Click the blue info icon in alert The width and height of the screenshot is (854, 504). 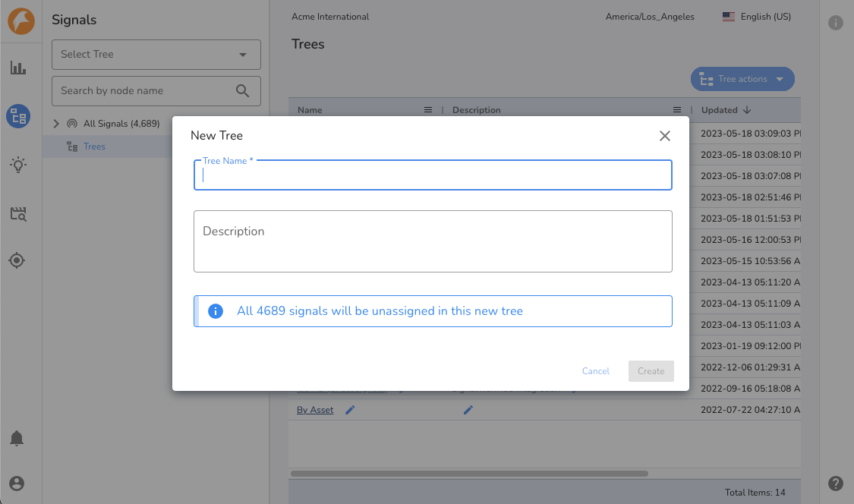coord(216,311)
